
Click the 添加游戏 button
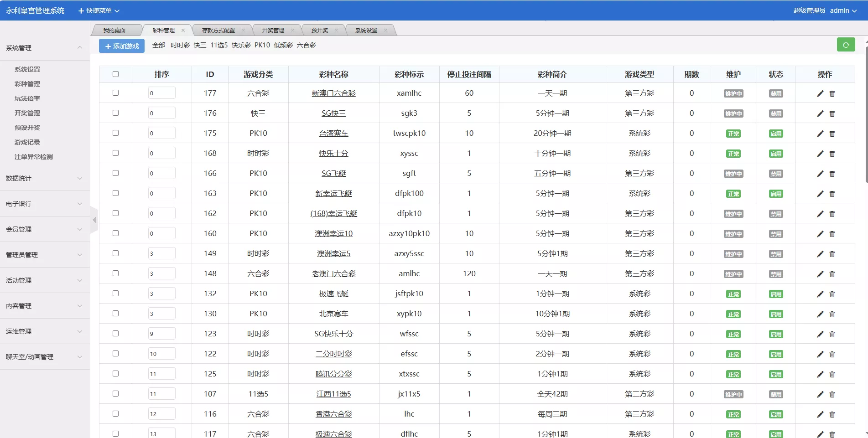122,46
